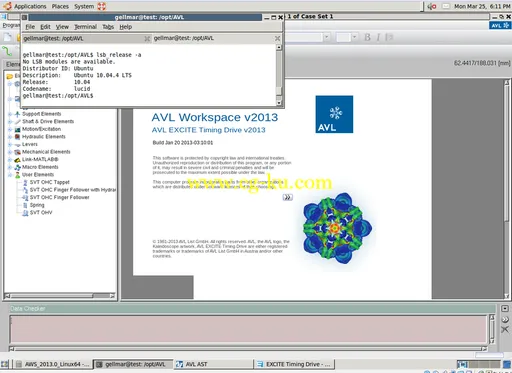Click the Macro Elements icon
The width and height of the screenshot is (512, 373).
pyautogui.click(x=17, y=167)
